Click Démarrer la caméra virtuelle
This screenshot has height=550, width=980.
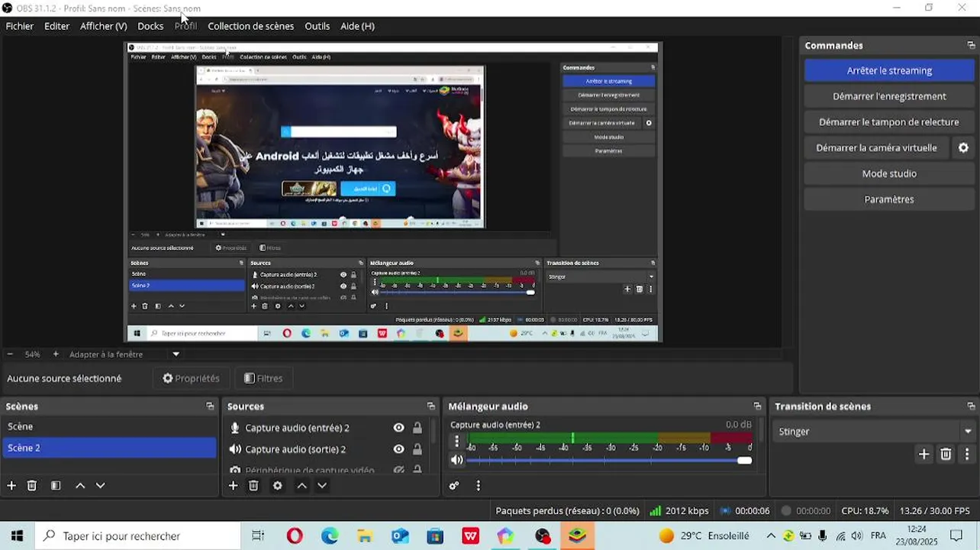pyautogui.click(x=876, y=147)
